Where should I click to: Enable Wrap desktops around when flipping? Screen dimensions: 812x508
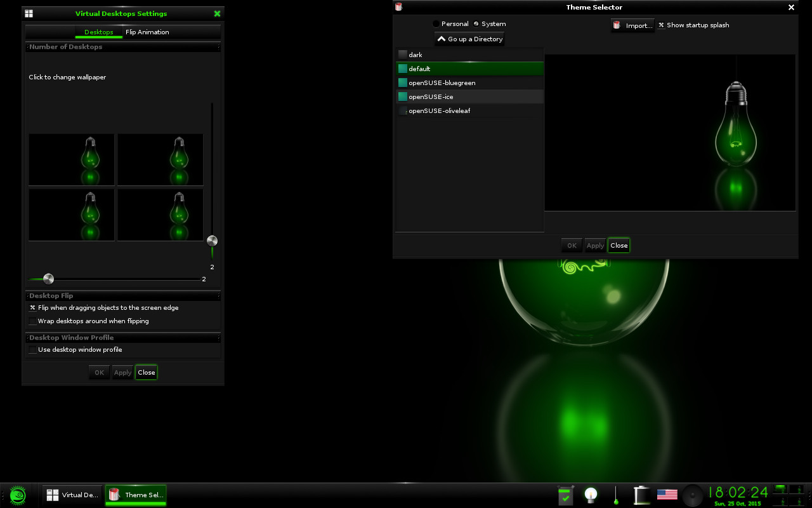click(33, 321)
